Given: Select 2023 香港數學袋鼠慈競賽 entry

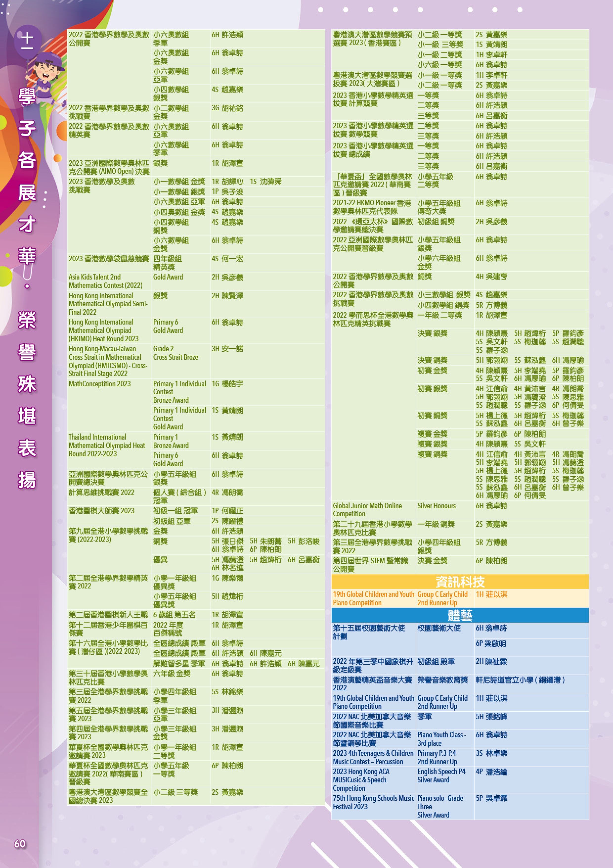Looking at the screenshot, I should click(x=109, y=259).
